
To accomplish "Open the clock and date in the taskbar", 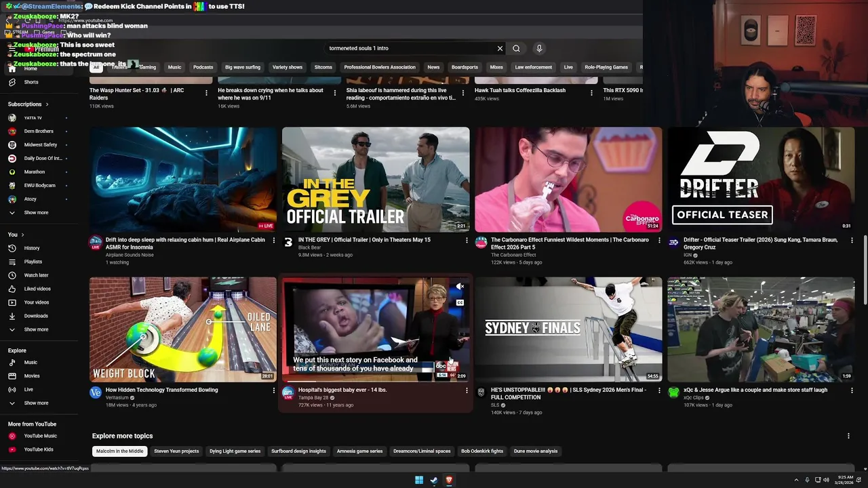I will pyautogui.click(x=846, y=480).
